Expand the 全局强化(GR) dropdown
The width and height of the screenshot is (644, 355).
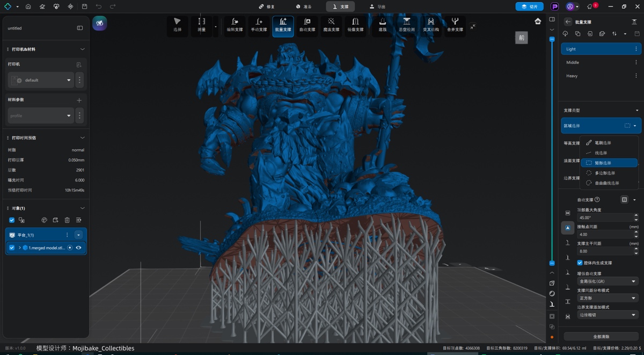click(x=608, y=281)
